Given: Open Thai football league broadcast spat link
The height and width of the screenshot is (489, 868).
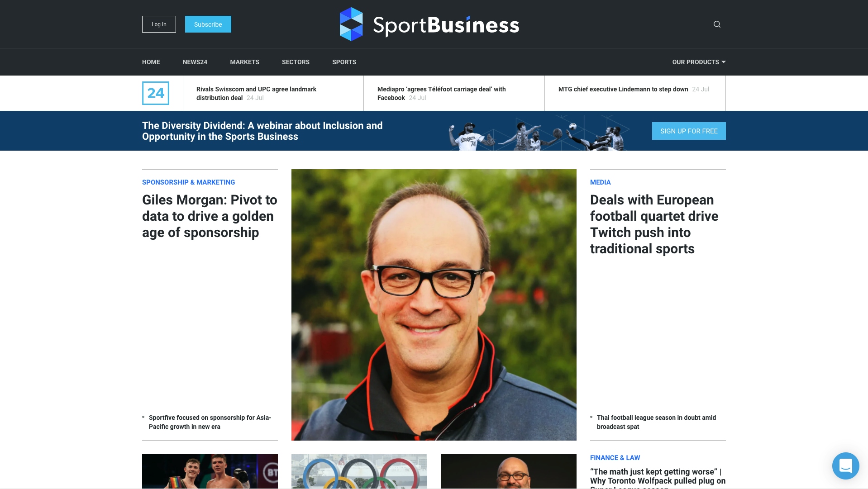Looking at the screenshot, I should [x=656, y=422].
